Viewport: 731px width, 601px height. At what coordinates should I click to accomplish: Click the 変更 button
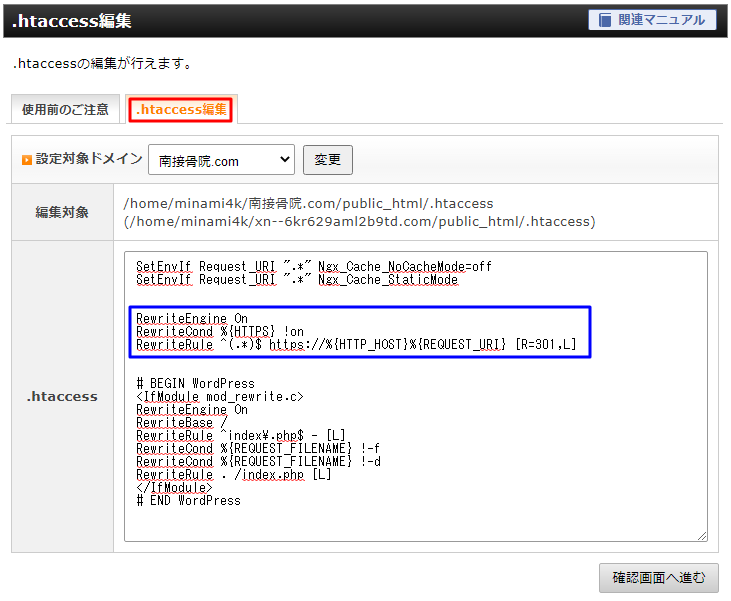click(328, 160)
